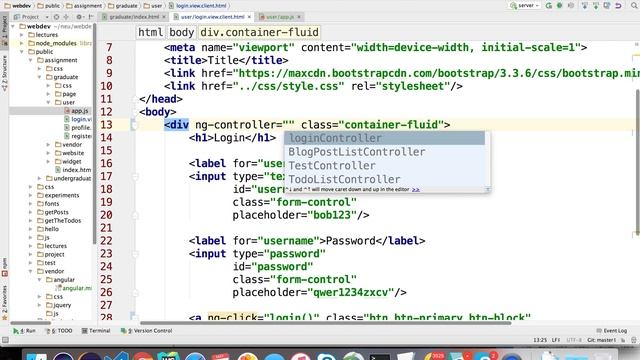Open the Version Control tool window

click(147, 331)
